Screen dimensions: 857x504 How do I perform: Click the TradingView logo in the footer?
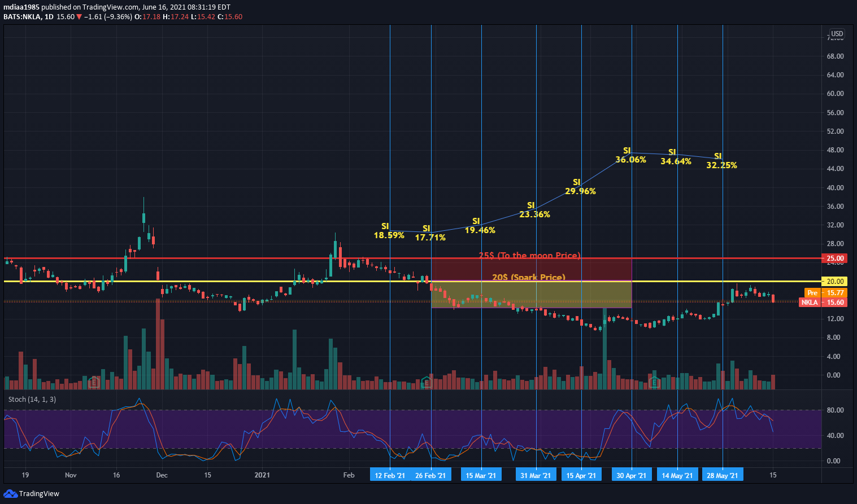pyautogui.click(x=31, y=494)
